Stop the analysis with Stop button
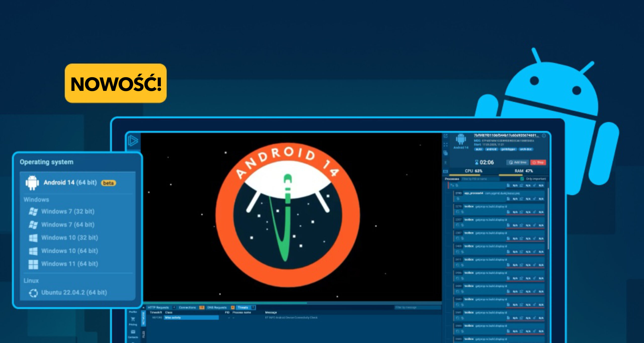Screen dimensions: 644x343 [538, 163]
